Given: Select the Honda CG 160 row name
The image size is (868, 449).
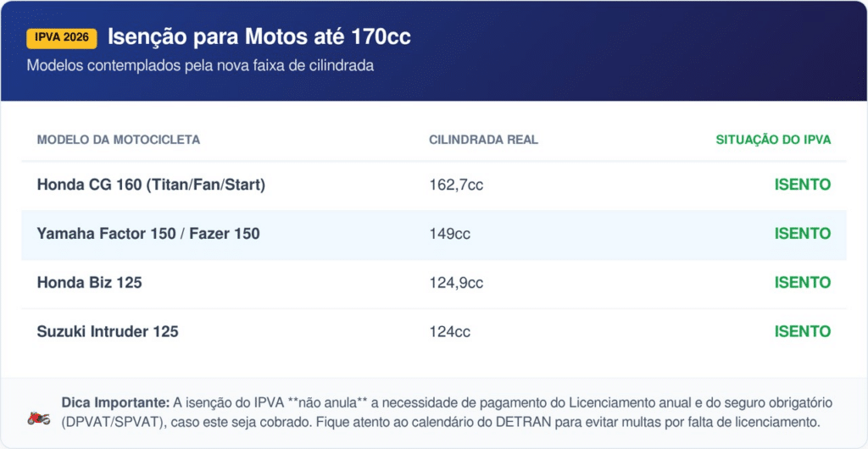Looking at the screenshot, I should (x=151, y=185).
